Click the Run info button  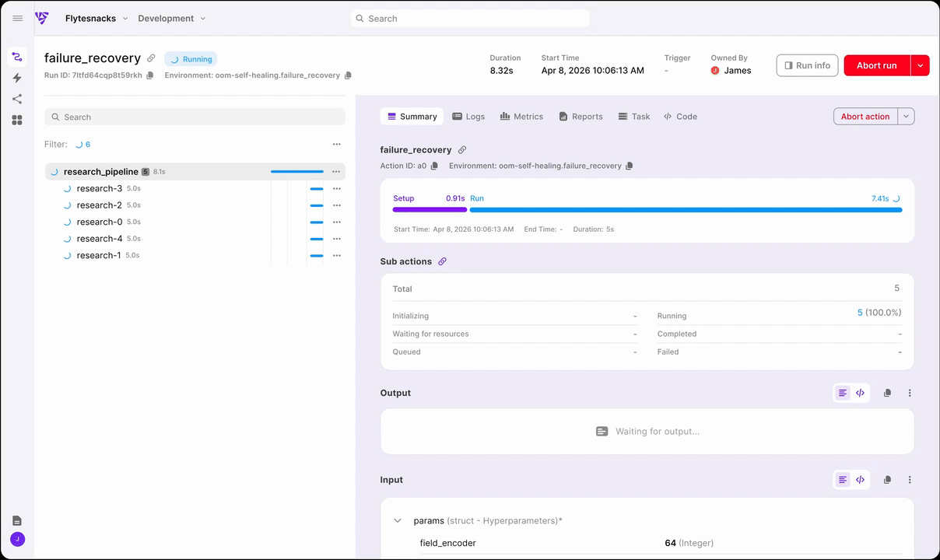(807, 65)
